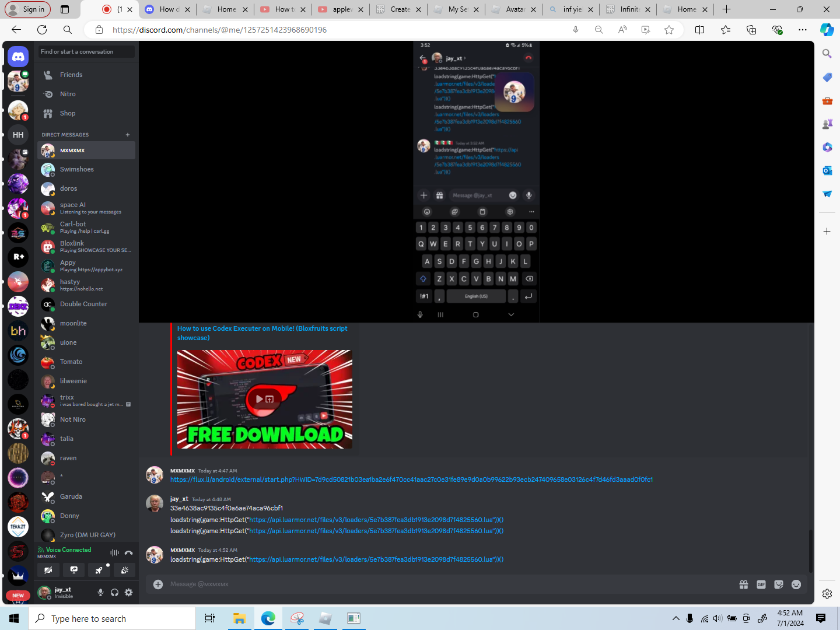The image size is (840, 630).
Task: Open noise suppression waveform settings
Action: pos(114,552)
